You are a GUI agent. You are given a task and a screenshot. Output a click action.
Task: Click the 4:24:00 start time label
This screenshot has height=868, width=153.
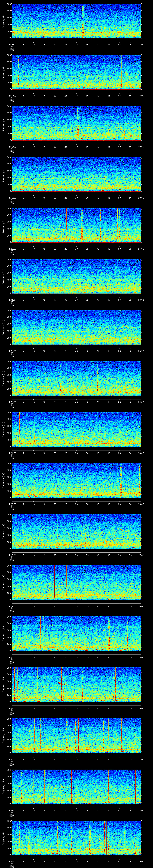tap(12, 453)
